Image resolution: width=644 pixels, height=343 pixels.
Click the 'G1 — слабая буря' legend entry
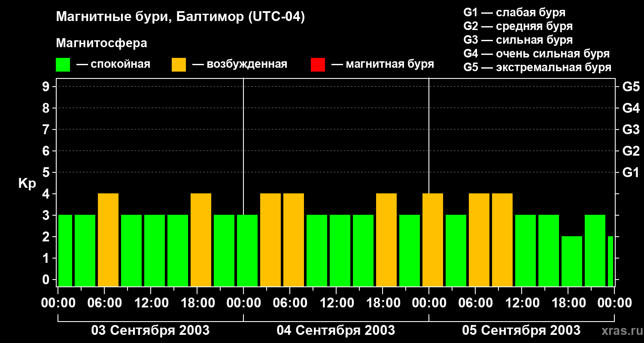[514, 12]
